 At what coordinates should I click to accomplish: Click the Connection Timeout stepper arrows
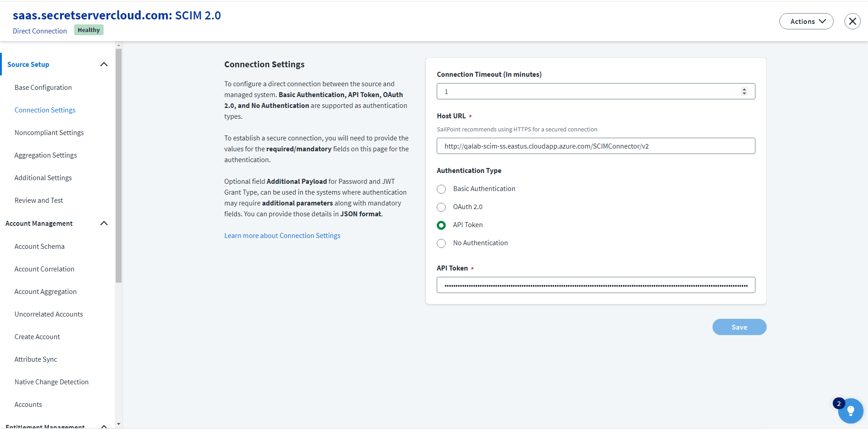[744, 92]
